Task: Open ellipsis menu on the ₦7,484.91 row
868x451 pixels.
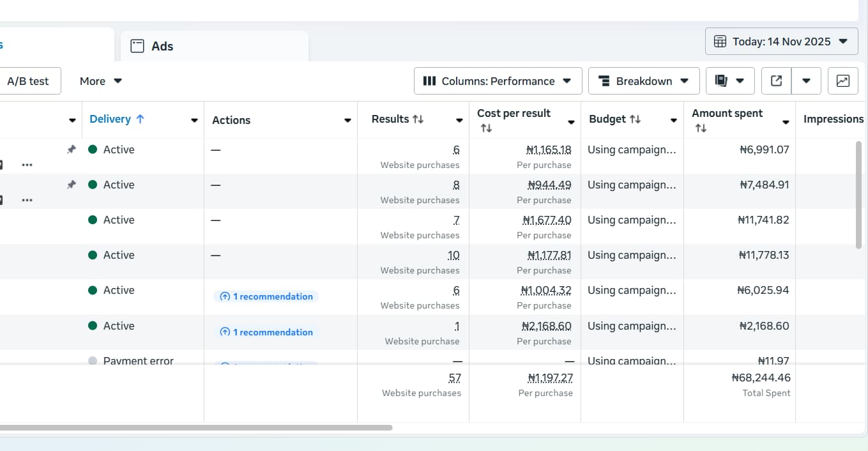Action: click(x=27, y=200)
